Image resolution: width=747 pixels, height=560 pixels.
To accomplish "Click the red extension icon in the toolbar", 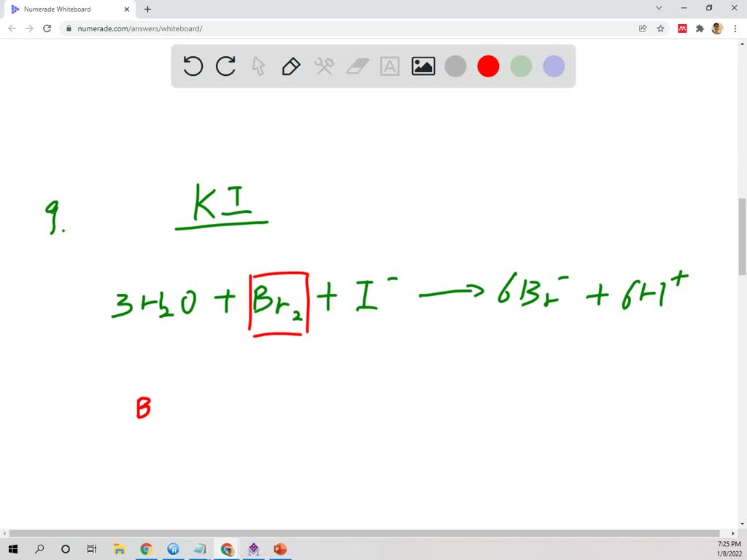I will [x=681, y=28].
